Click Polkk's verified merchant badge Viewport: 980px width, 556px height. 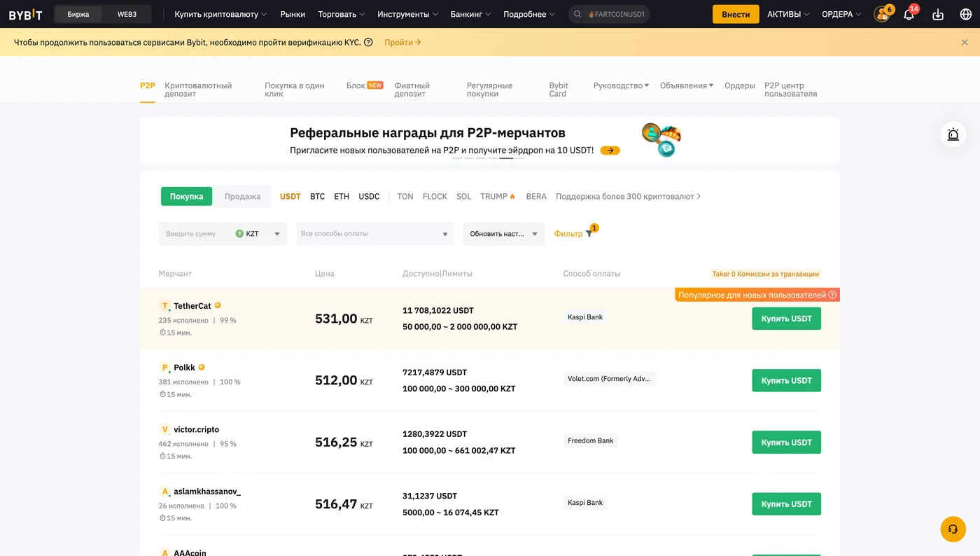pyautogui.click(x=202, y=367)
